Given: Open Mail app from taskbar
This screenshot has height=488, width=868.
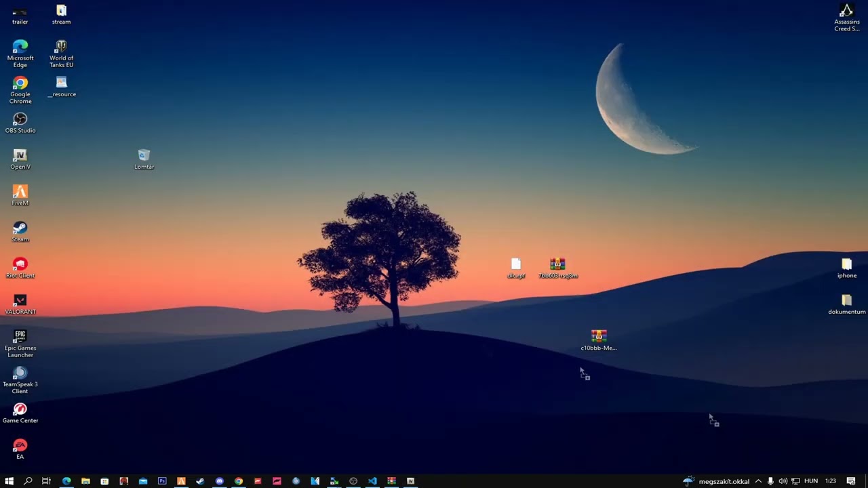Looking at the screenshot, I should [143, 481].
